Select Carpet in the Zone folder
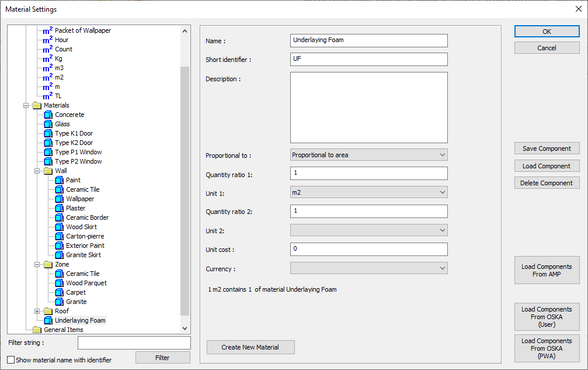 click(x=76, y=292)
